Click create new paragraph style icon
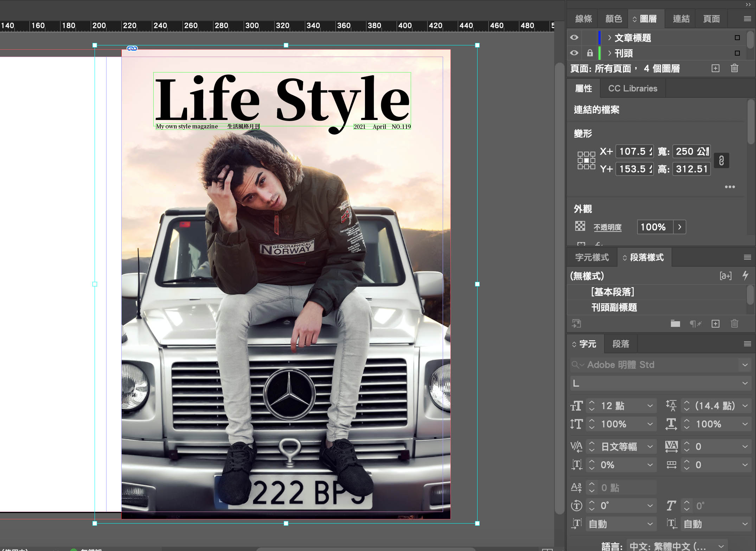 [x=715, y=324]
